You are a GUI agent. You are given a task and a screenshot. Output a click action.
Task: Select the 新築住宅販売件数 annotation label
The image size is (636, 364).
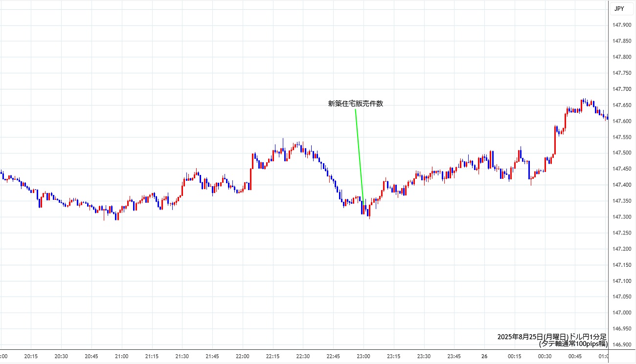355,104
